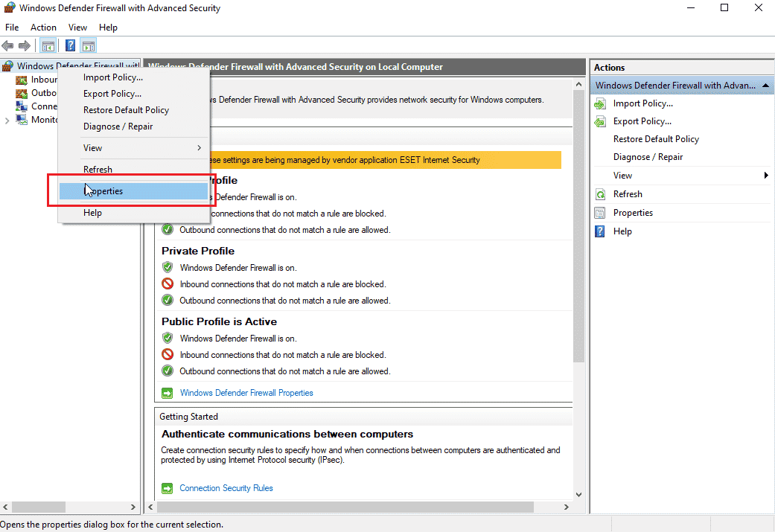The image size is (775, 532).
Task: Click the center pane horizontal scrollbar thumb
Action: (345, 507)
